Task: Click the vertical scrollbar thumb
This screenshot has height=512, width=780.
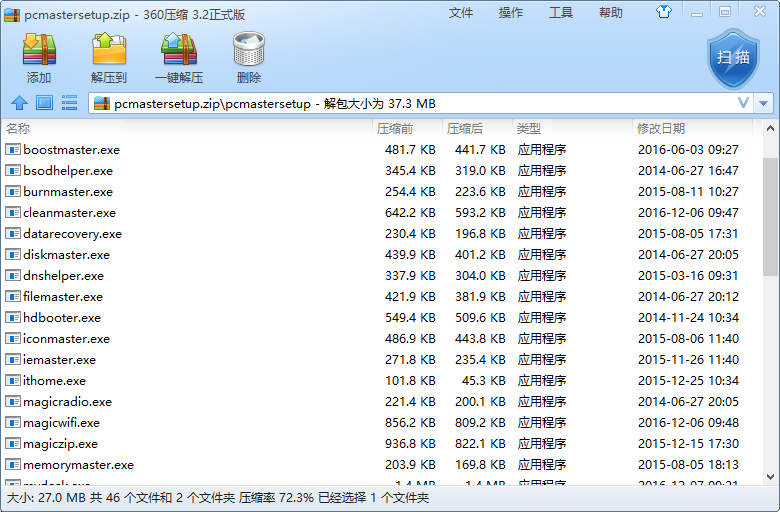Action: 770,216
